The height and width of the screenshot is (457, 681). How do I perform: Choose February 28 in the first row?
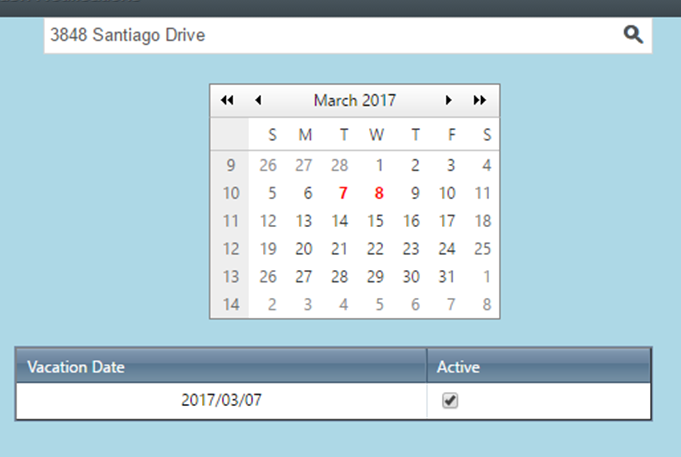point(339,165)
